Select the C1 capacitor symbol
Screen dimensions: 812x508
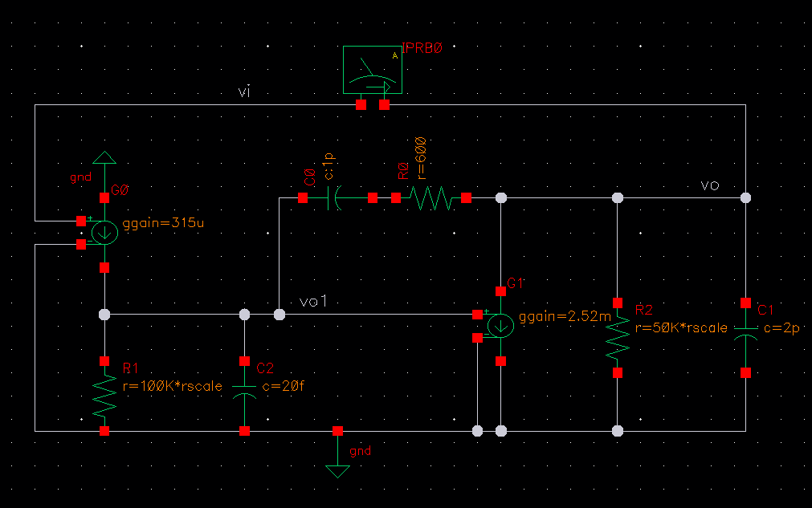coord(746,337)
